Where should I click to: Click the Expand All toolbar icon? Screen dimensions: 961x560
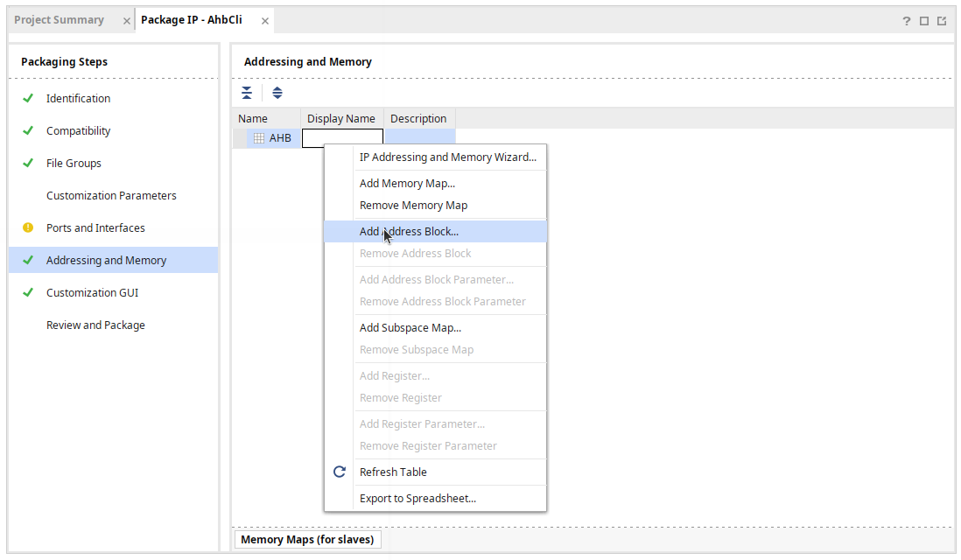(277, 93)
